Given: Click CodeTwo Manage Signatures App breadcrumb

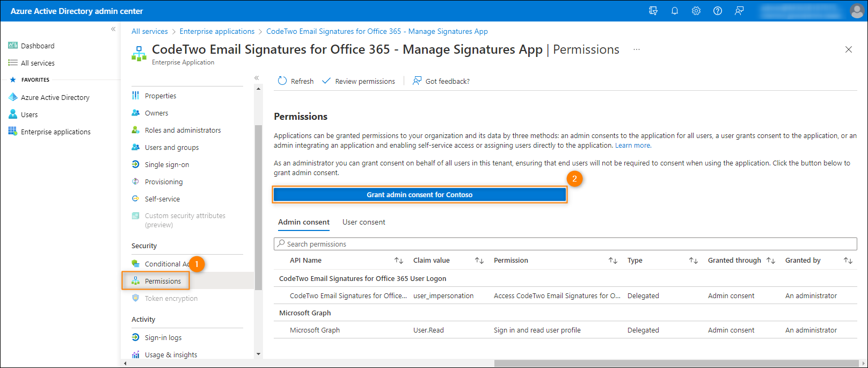Looking at the screenshot, I should 377,31.
